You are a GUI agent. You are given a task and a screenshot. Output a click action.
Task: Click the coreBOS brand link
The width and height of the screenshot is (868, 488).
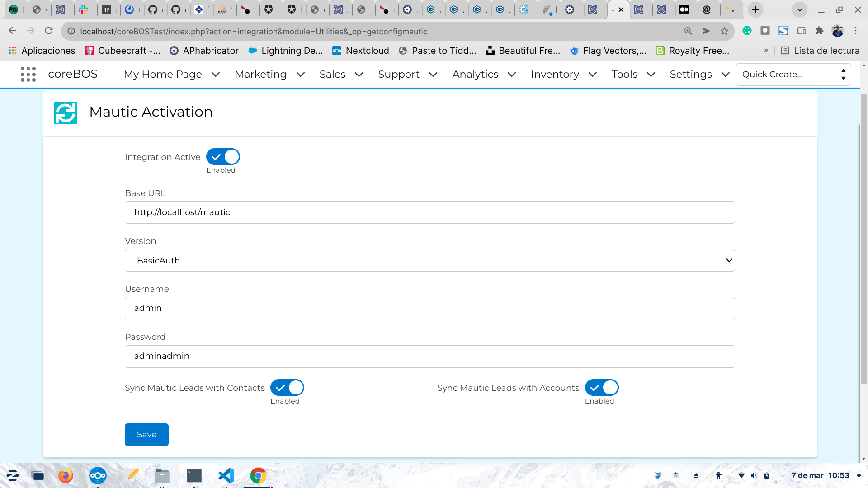73,74
